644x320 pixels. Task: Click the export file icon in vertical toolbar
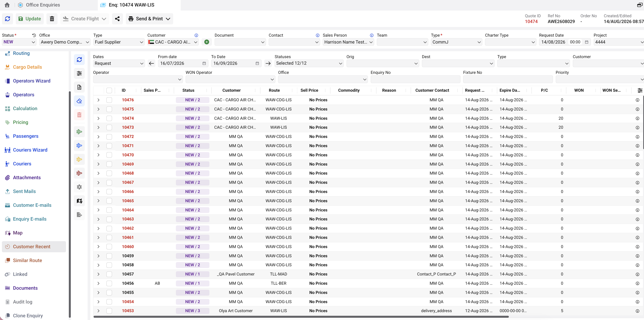pos(79,214)
